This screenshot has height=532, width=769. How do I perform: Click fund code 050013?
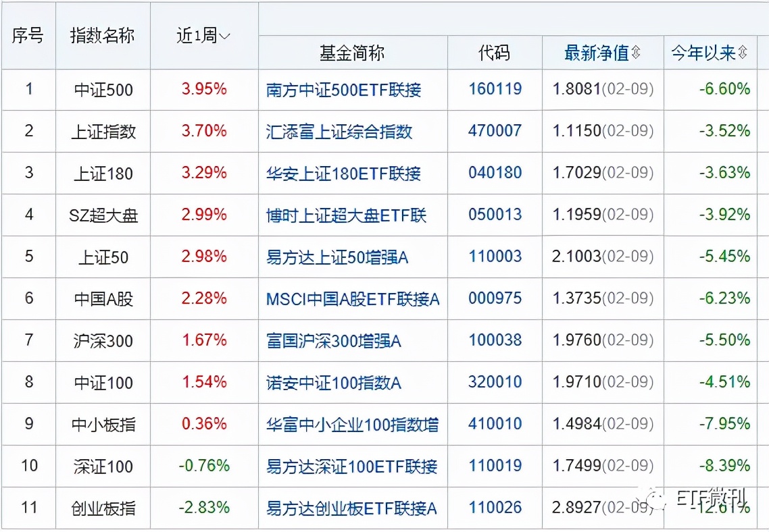495,215
